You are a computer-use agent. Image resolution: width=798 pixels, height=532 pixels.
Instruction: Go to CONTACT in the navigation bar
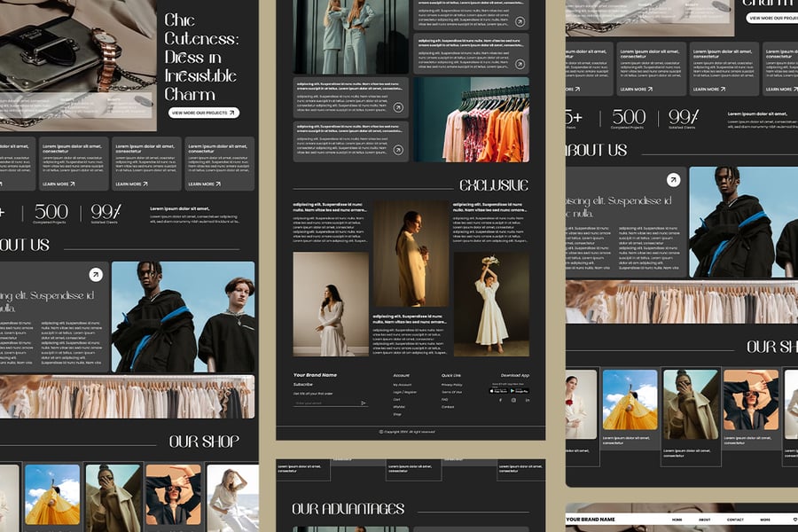coord(735,519)
